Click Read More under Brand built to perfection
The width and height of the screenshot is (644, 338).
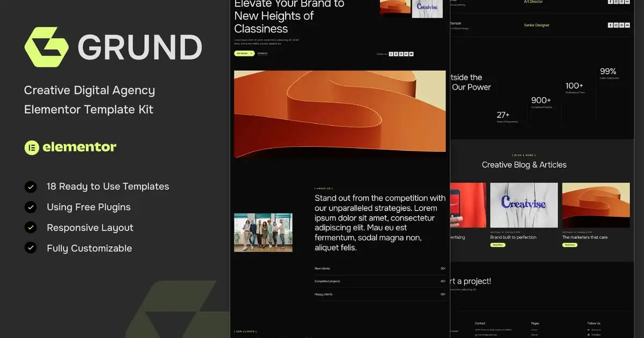[497, 245]
